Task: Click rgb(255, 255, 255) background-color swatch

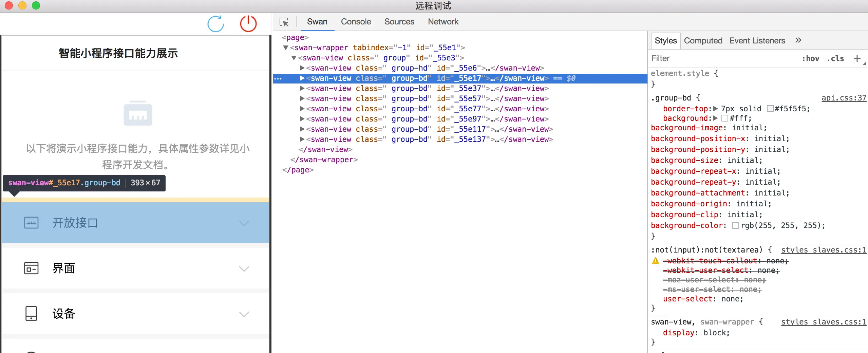Action: (736, 225)
